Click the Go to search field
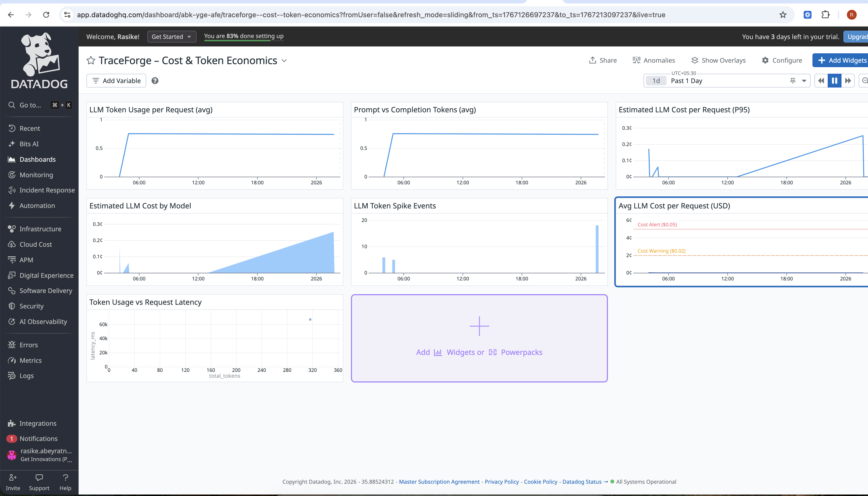The width and height of the screenshot is (868, 496). 30,105
